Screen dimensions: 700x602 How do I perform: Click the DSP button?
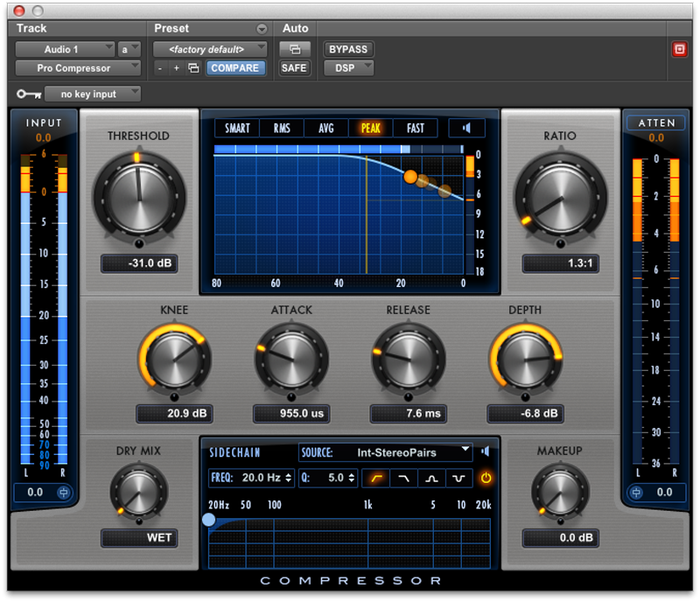[347, 67]
